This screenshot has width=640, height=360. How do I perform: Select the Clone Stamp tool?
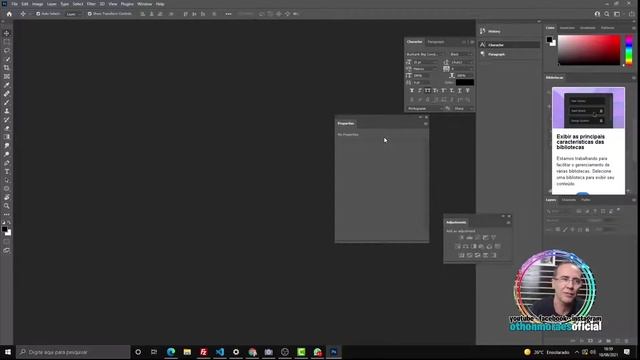7,111
